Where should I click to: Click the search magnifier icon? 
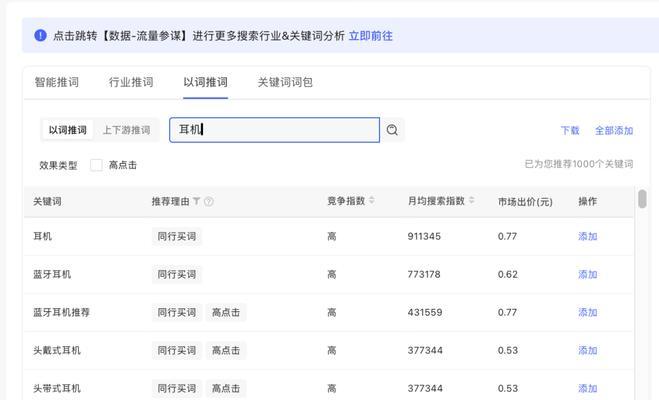[x=392, y=130]
